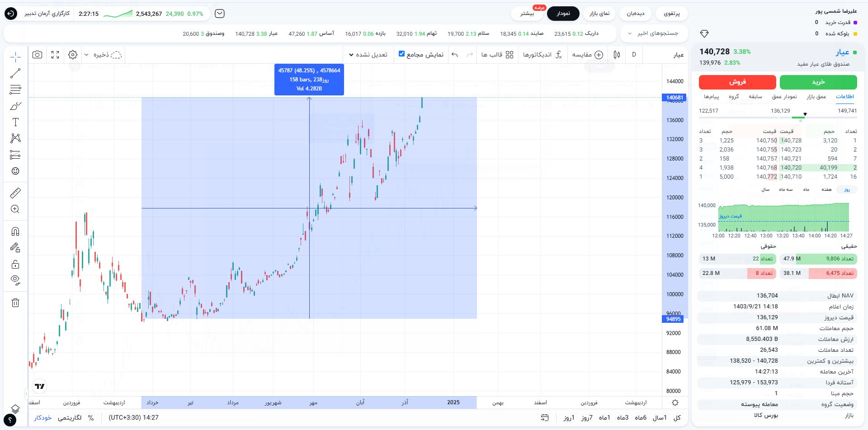Click the price range slider marker
This screenshot has width=868, height=430.
805,114
